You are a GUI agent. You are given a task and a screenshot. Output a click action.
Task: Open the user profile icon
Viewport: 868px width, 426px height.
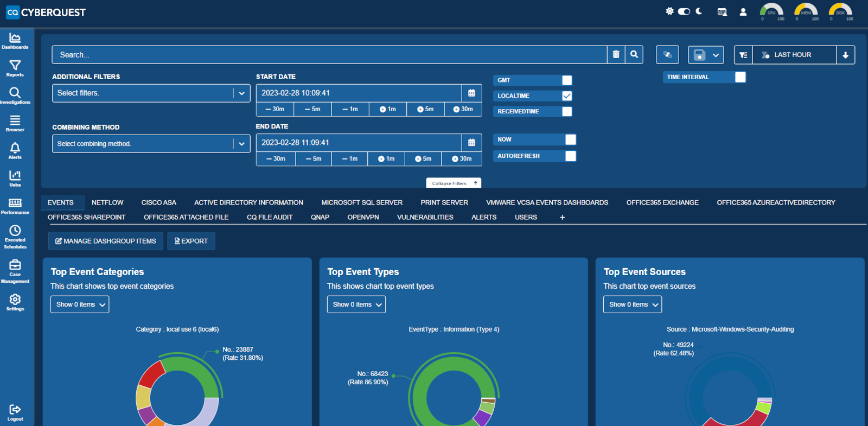pyautogui.click(x=743, y=11)
